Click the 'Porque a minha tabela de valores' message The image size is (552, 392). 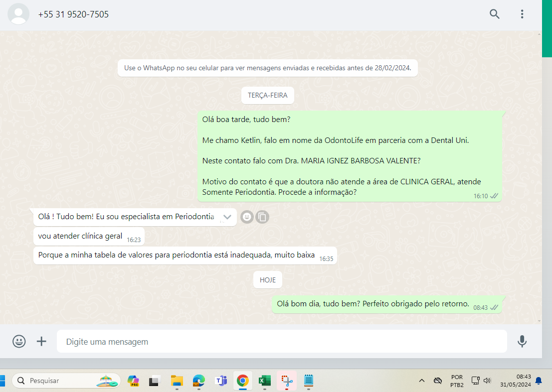tap(185, 255)
